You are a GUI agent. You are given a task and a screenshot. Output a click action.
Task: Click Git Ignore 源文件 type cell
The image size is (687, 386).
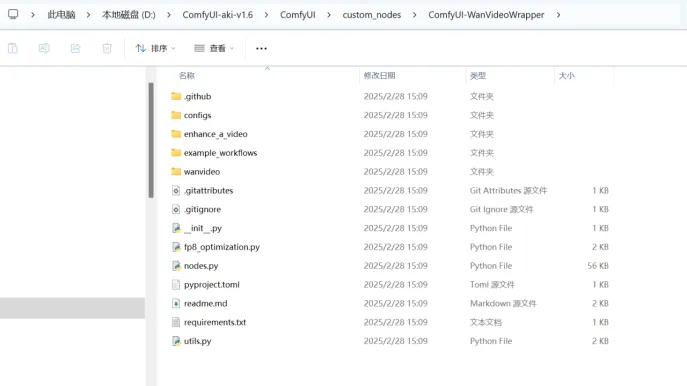click(x=502, y=209)
